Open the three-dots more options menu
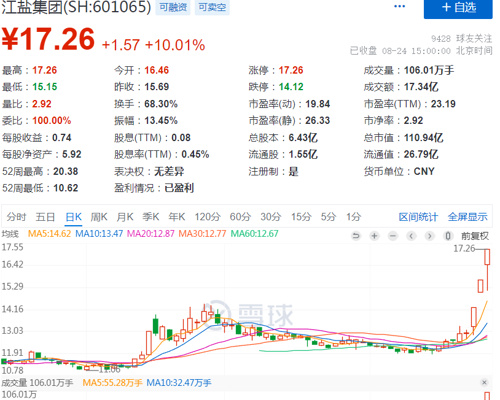Image resolution: width=500 pixels, height=400 pixels. pyautogui.click(x=399, y=6)
